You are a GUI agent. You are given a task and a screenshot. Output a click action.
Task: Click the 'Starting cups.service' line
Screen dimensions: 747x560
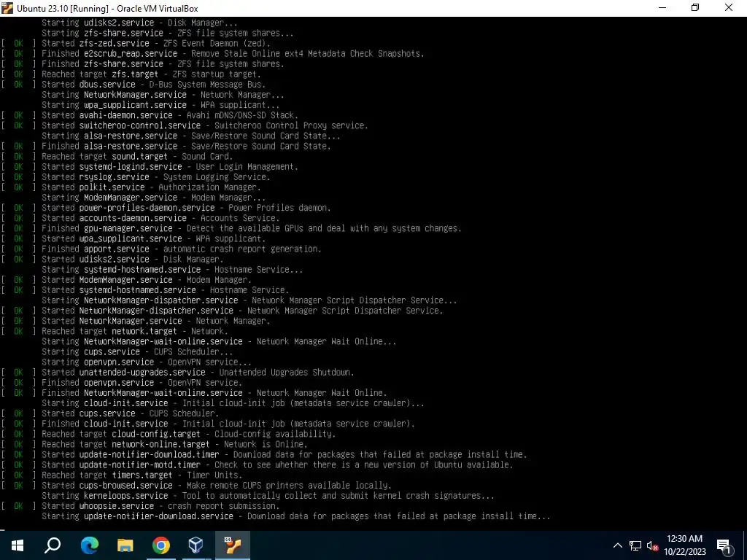(137, 352)
